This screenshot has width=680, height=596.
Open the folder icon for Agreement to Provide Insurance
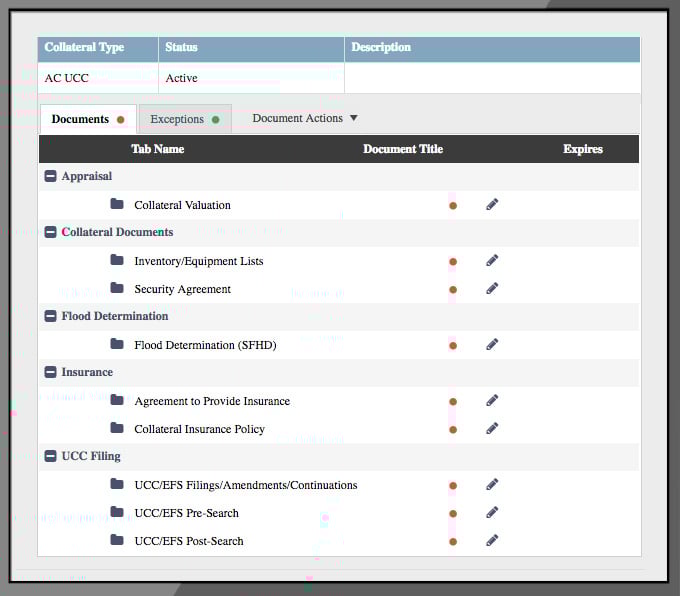pyautogui.click(x=117, y=400)
